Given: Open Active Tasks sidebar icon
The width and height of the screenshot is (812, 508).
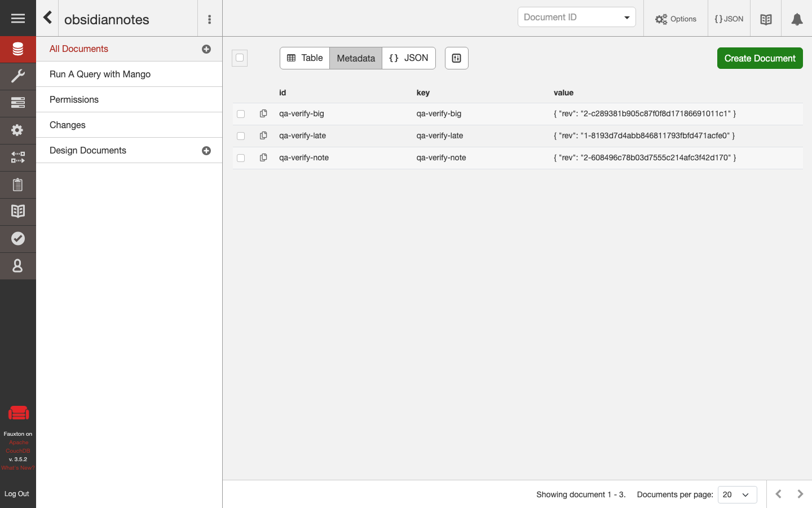Looking at the screenshot, I should tap(18, 103).
